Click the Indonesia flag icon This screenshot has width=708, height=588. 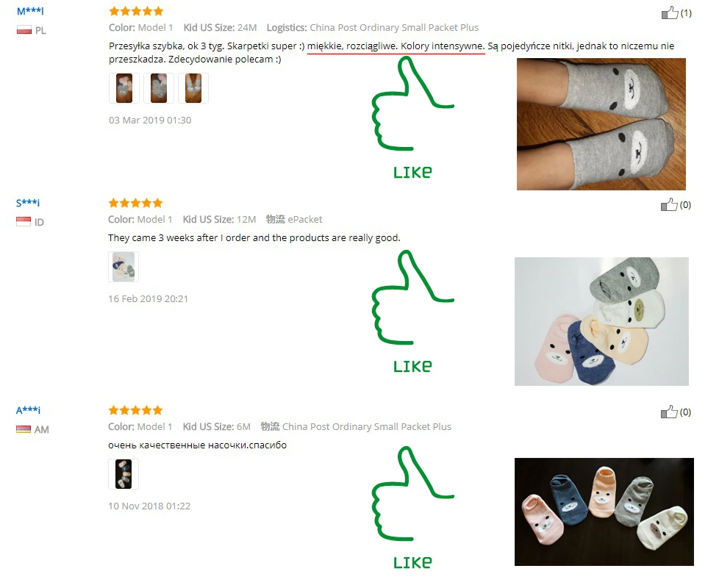point(24,221)
